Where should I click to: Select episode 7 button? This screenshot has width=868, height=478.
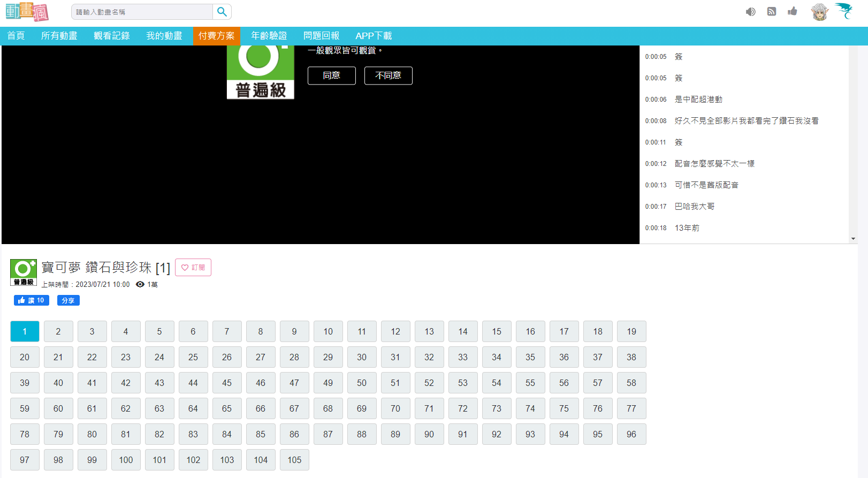click(227, 331)
